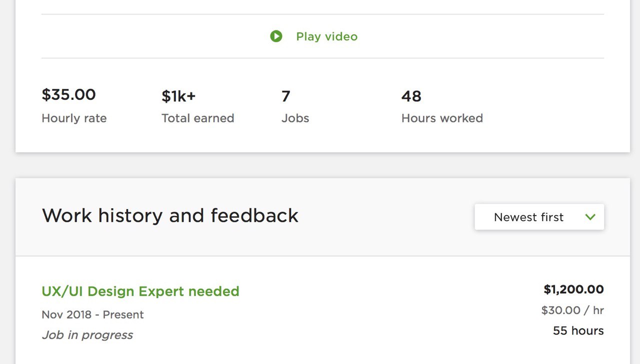Click the $35.00 hourly rate value

(68, 95)
